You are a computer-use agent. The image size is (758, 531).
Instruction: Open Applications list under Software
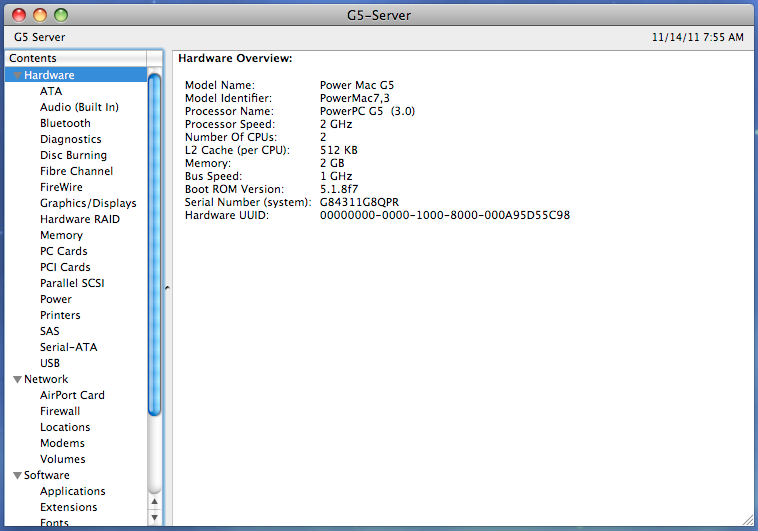73,491
